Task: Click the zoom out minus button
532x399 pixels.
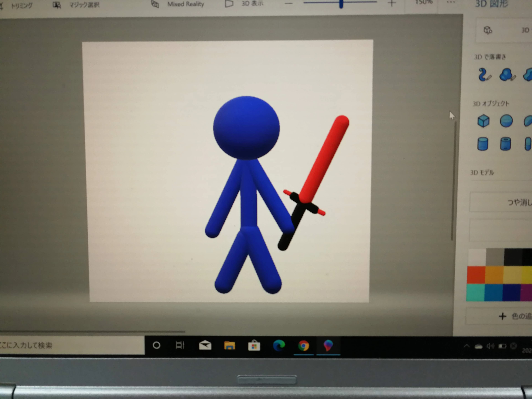Action: click(x=289, y=3)
